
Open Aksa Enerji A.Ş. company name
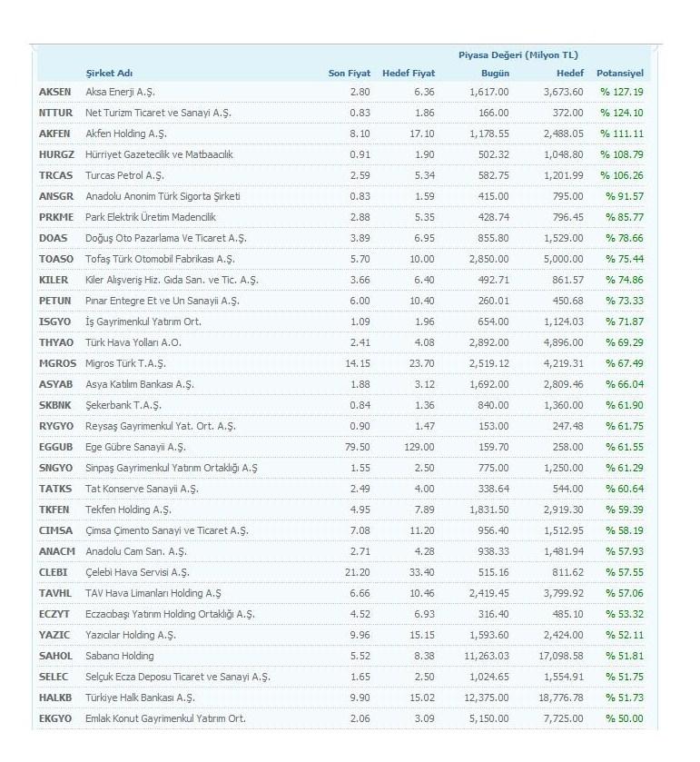[x=120, y=92]
